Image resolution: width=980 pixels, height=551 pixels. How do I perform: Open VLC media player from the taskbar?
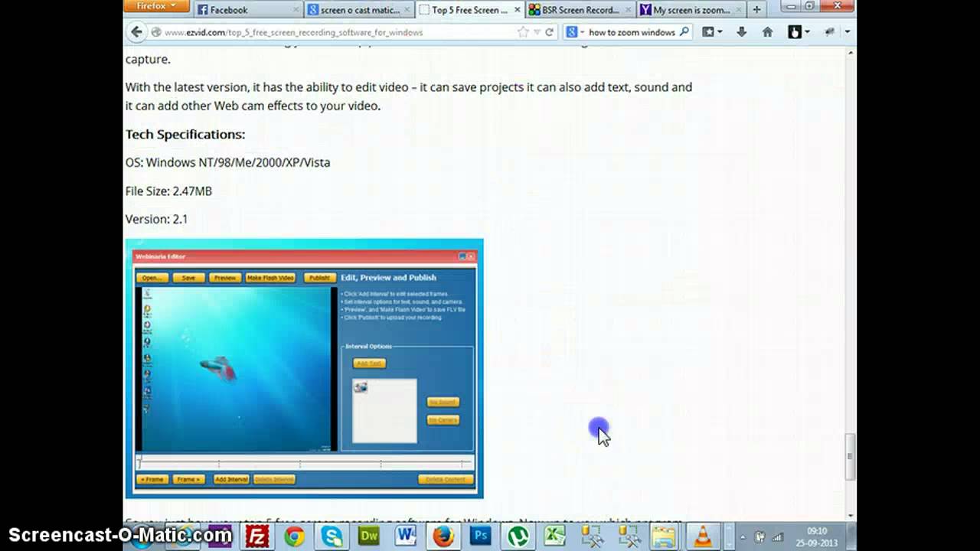pyautogui.click(x=702, y=536)
